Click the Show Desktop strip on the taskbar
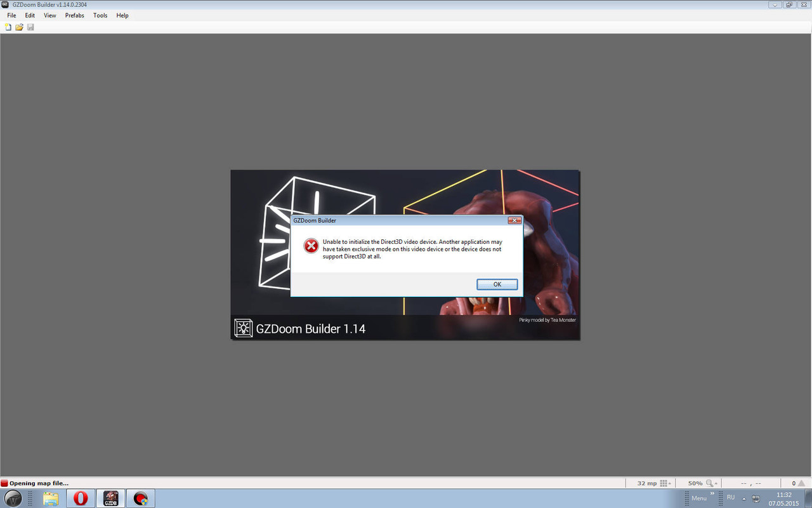 pos(808,498)
